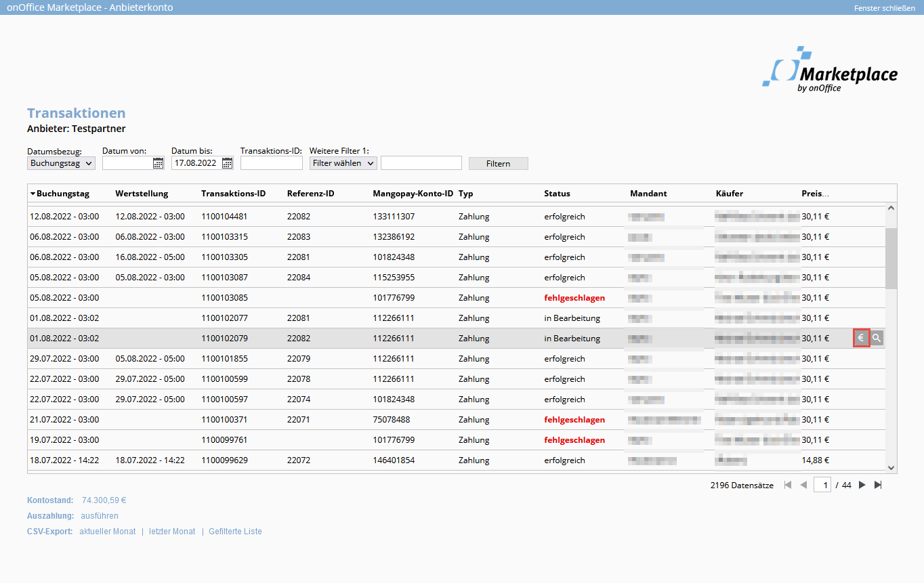Click the table scrollbar up arrow
The image size is (924, 583).
891,209
